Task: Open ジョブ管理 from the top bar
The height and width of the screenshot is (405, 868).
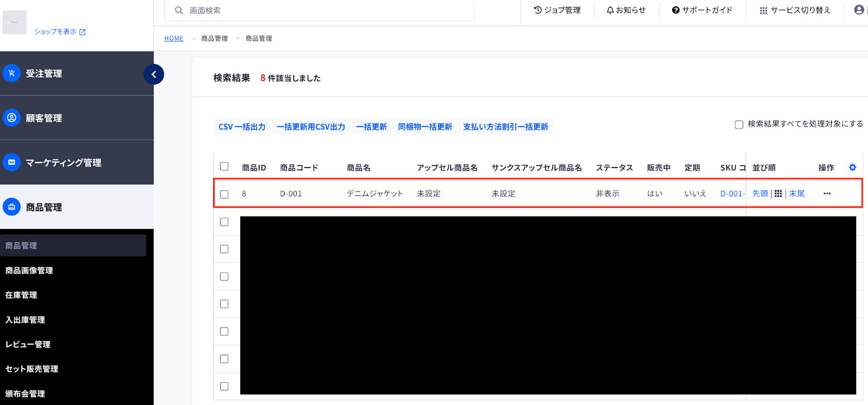Action: [x=557, y=10]
